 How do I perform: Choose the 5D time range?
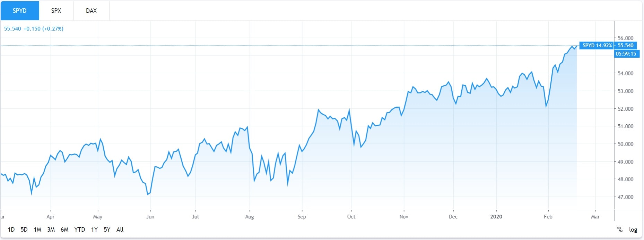coord(24,230)
